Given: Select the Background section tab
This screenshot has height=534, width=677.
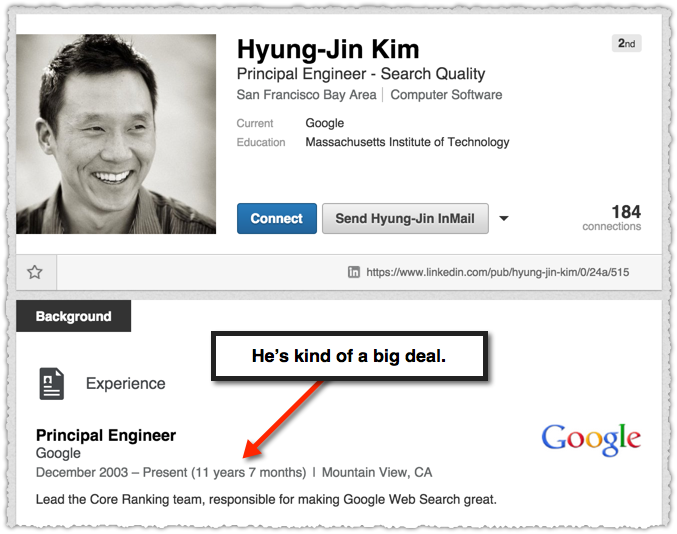Looking at the screenshot, I should [x=73, y=316].
